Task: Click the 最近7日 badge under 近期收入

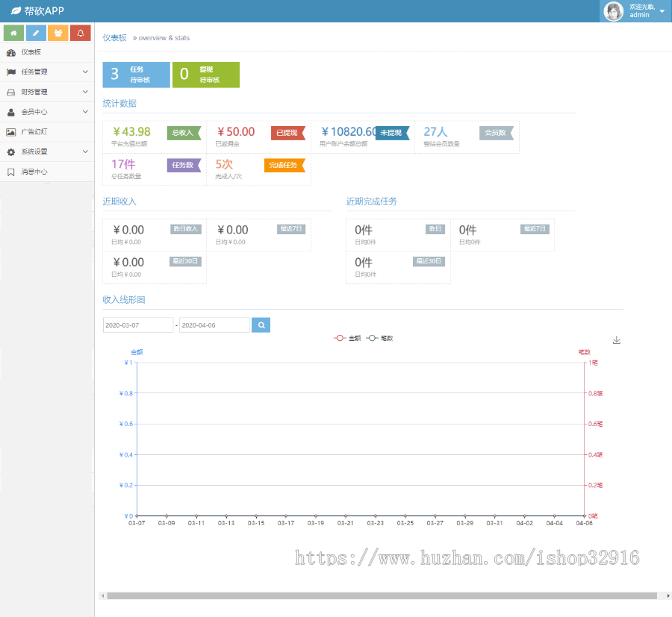Action: click(x=291, y=229)
